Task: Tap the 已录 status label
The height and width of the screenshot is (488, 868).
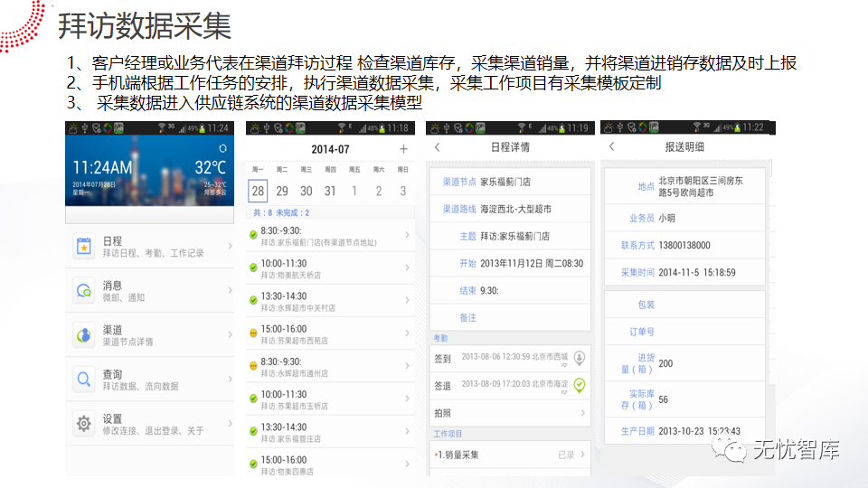Action: 566,455
